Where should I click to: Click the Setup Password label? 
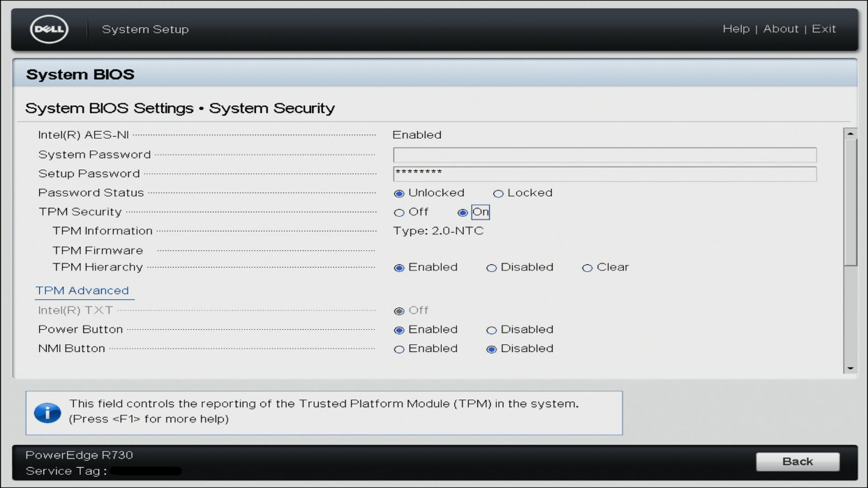89,174
